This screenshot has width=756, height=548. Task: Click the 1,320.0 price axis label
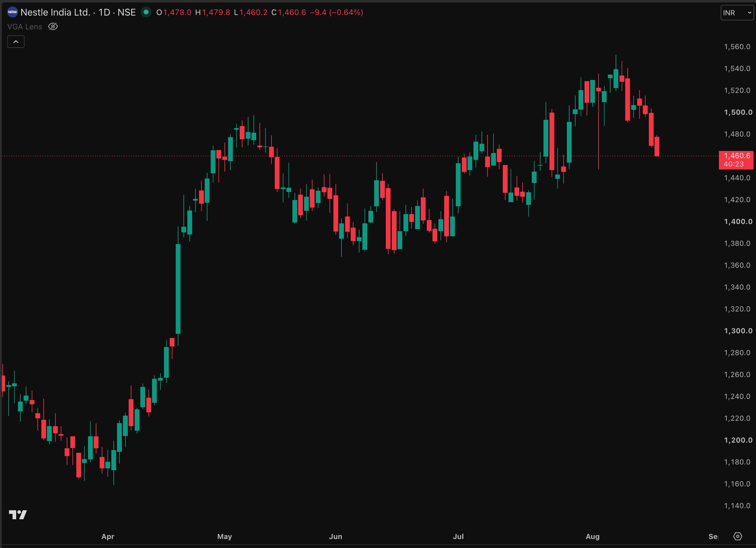coord(737,309)
